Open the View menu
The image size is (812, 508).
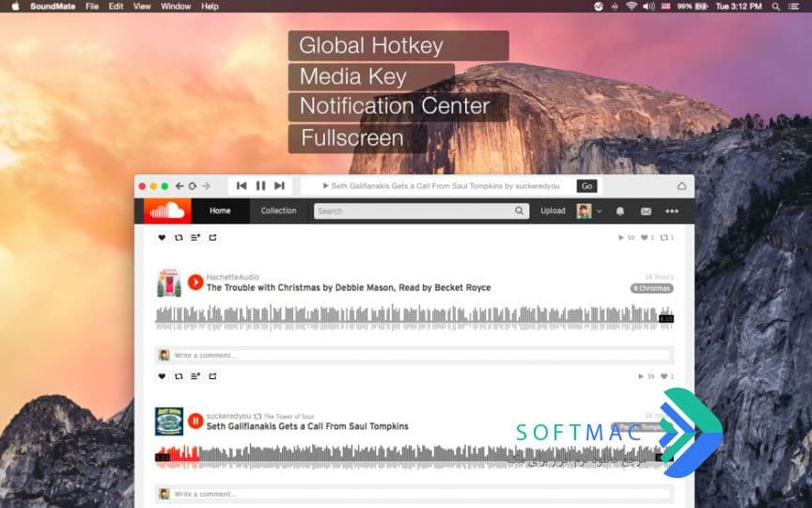point(142,7)
